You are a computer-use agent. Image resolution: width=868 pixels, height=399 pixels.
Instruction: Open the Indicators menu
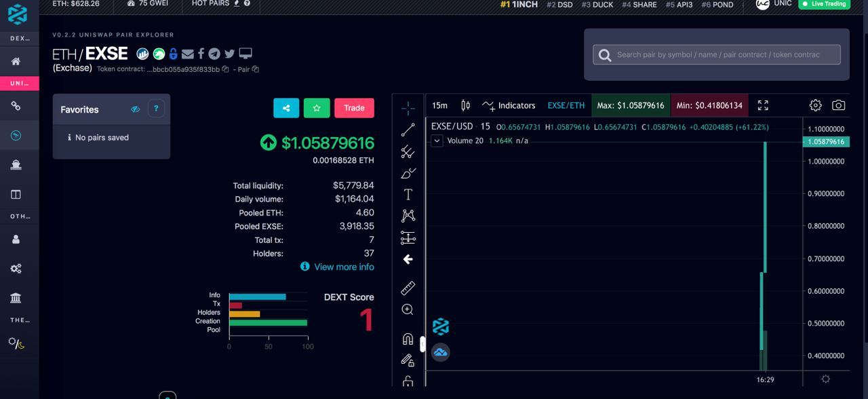point(509,105)
